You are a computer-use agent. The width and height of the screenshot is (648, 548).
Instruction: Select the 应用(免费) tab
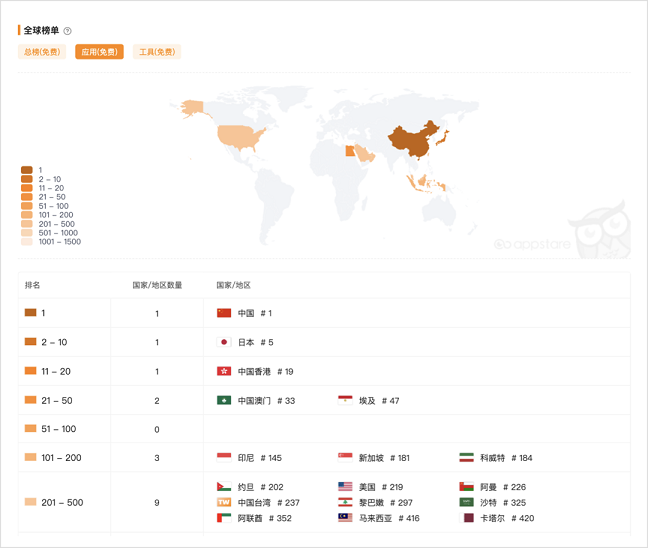click(x=99, y=52)
